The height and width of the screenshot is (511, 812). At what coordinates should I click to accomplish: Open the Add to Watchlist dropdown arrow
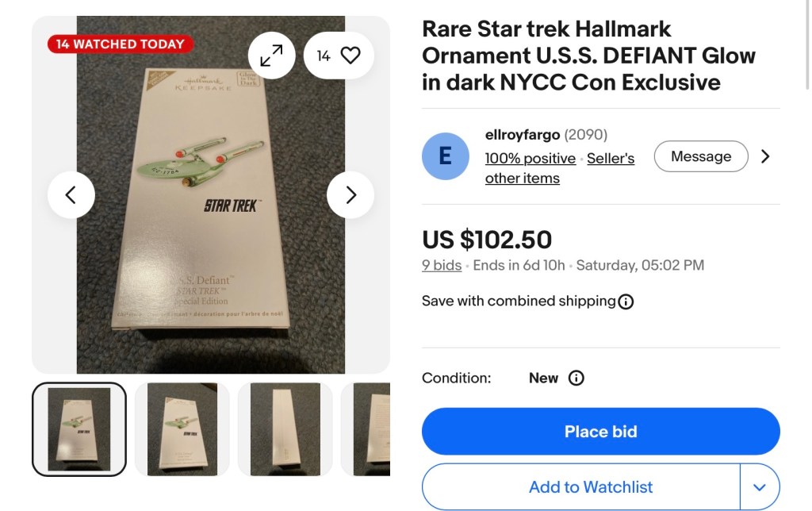(x=760, y=487)
